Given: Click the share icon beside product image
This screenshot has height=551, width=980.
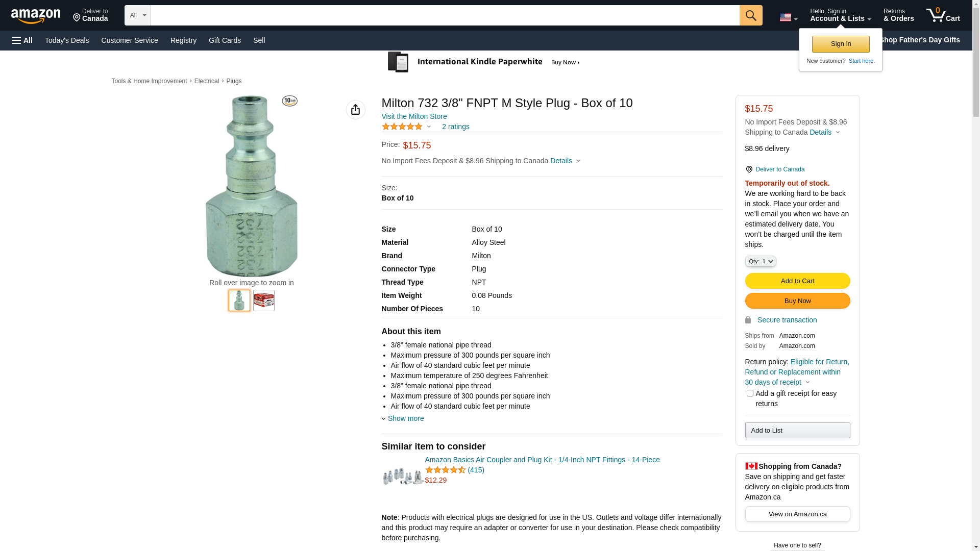Looking at the screenshot, I should pos(355,110).
